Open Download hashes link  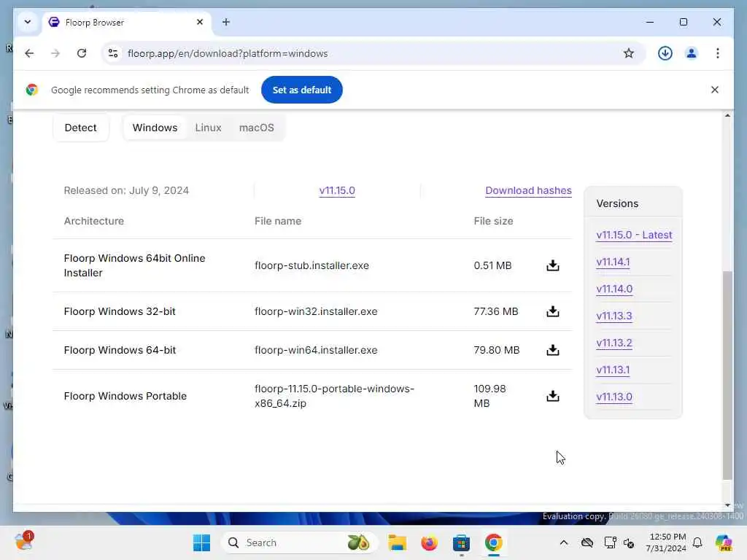(x=528, y=190)
